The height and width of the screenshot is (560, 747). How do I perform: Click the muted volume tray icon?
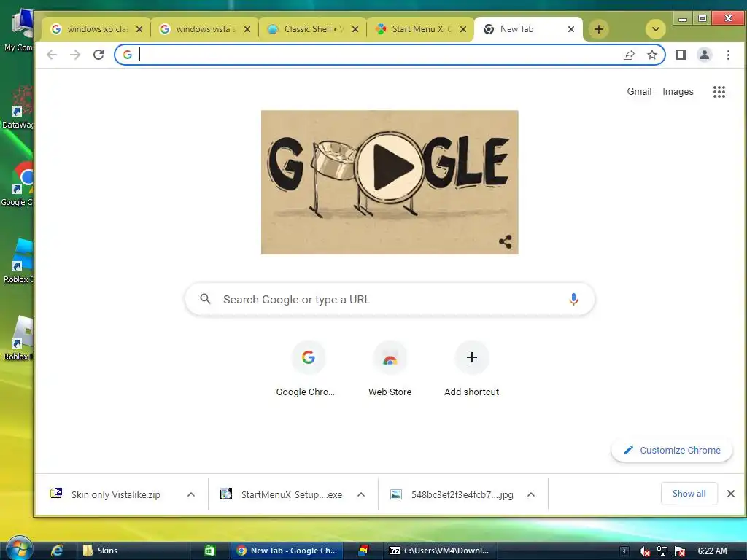645,551
